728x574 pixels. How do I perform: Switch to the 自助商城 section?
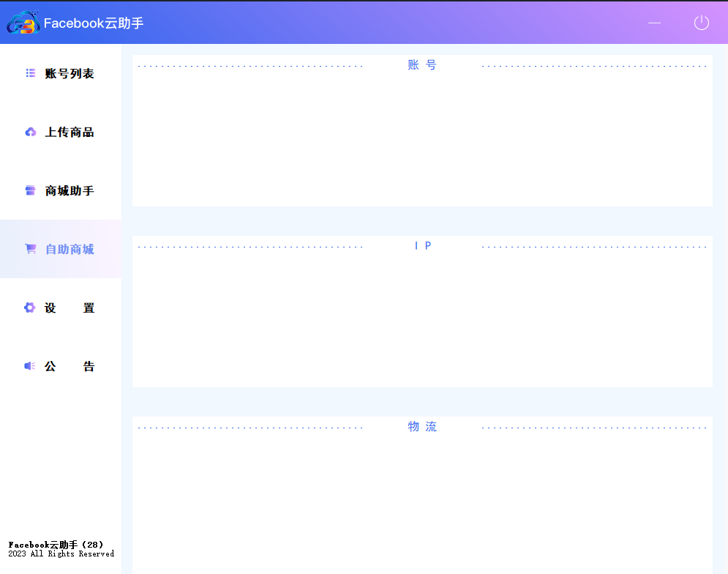point(70,250)
